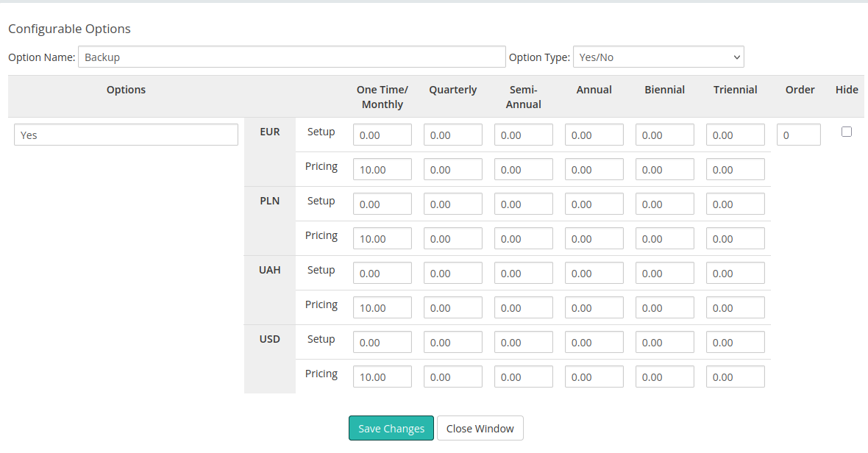
Task: Click EUR Pricing One Time/Monthly field
Action: pos(382,170)
